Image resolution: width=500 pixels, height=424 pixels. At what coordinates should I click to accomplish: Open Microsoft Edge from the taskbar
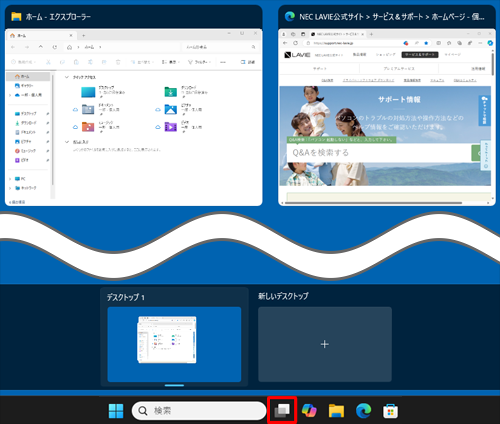363,411
